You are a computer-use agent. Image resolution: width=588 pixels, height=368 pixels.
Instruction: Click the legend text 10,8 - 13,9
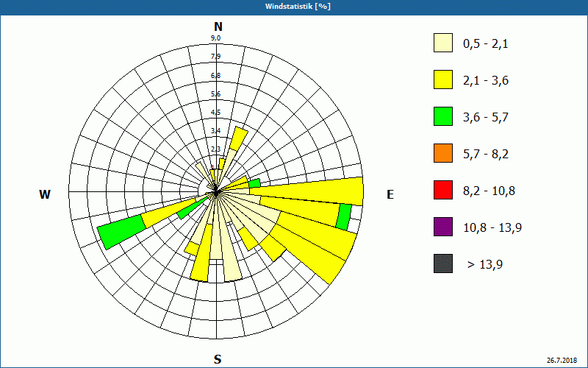coord(492,228)
